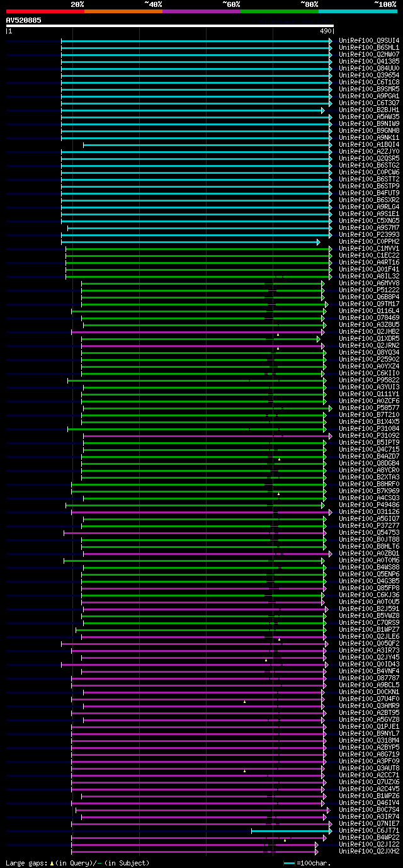Select the AV520885 query name

[24, 20]
